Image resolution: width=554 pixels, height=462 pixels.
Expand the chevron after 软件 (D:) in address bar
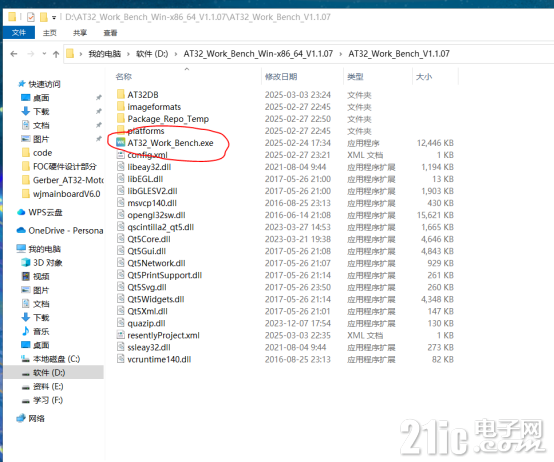(176, 54)
